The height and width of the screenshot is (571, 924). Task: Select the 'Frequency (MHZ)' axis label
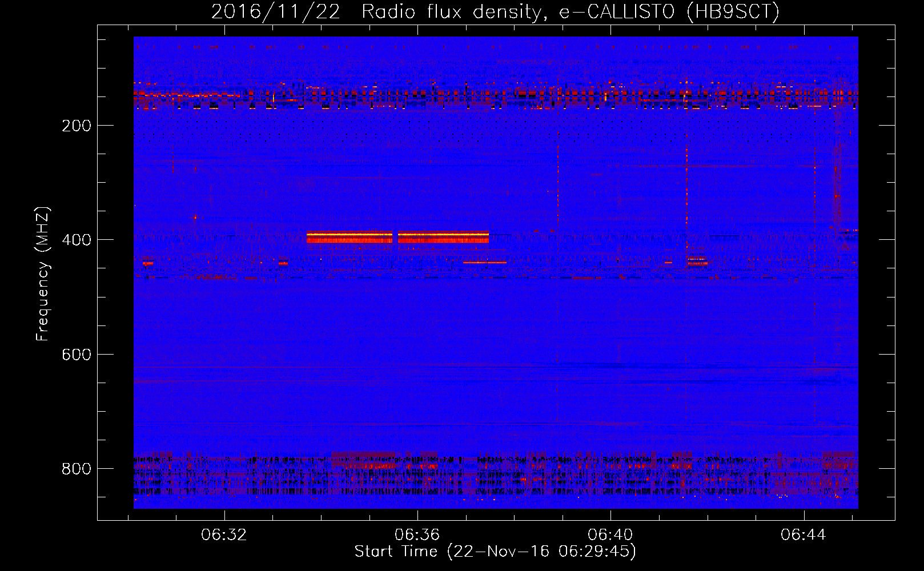pos(43,274)
